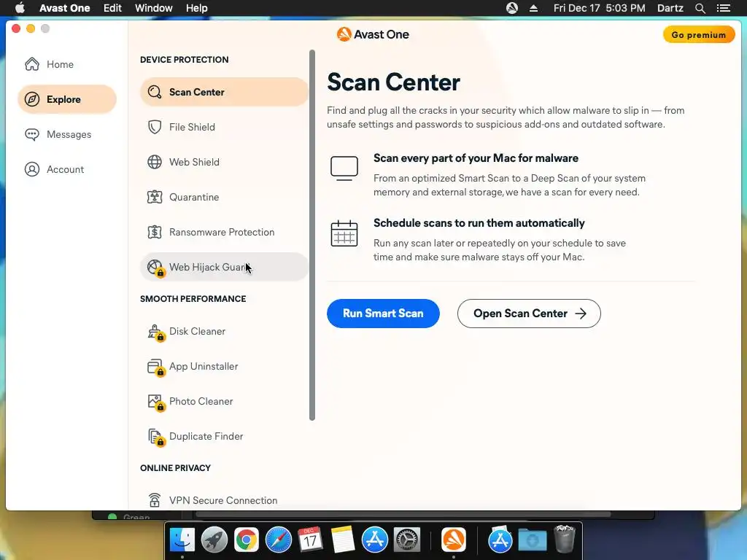Click the Open Scan Center button

point(529,314)
